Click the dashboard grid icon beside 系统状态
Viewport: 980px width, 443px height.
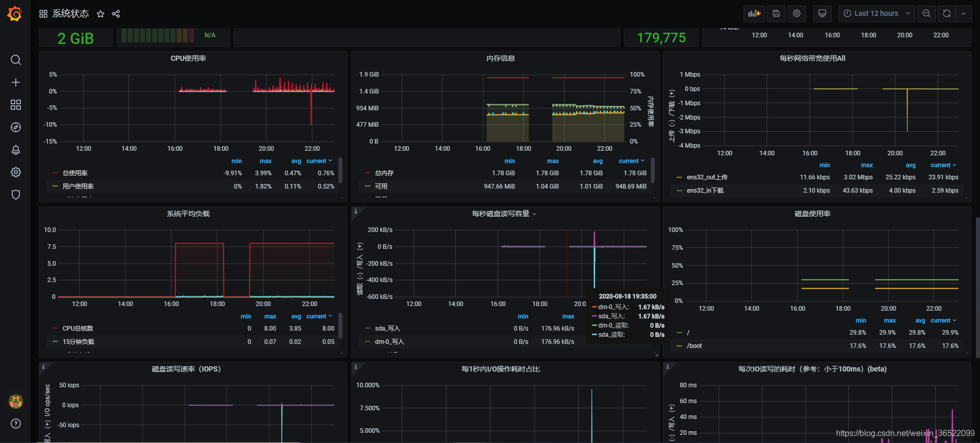[x=43, y=14]
